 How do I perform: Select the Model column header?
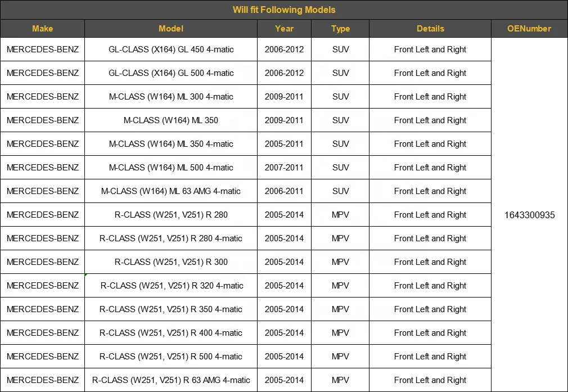tap(171, 29)
